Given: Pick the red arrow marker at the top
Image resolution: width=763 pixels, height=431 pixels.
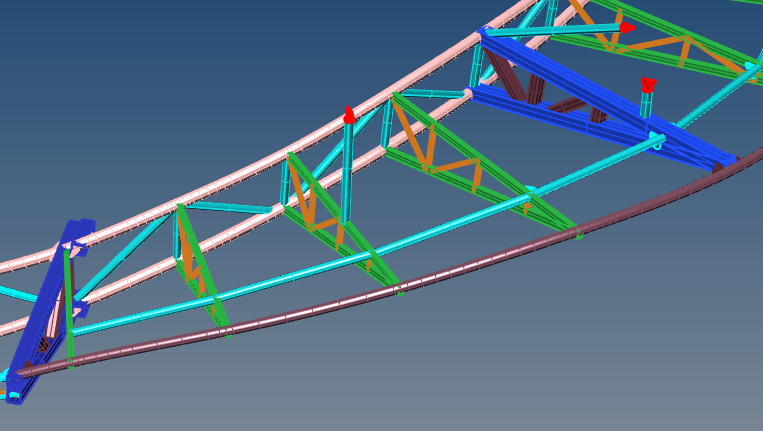Looking at the screenshot, I should (625, 28).
